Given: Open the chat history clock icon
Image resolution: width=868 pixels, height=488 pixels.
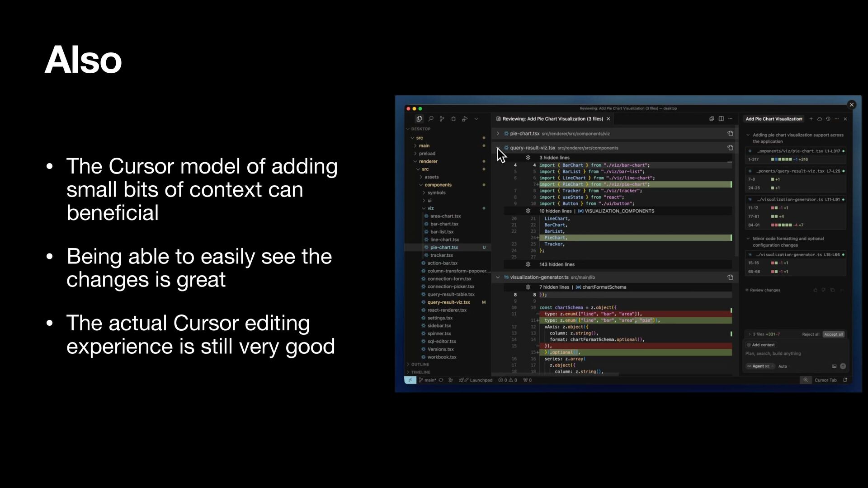Looking at the screenshot, I should pos(828,119).
